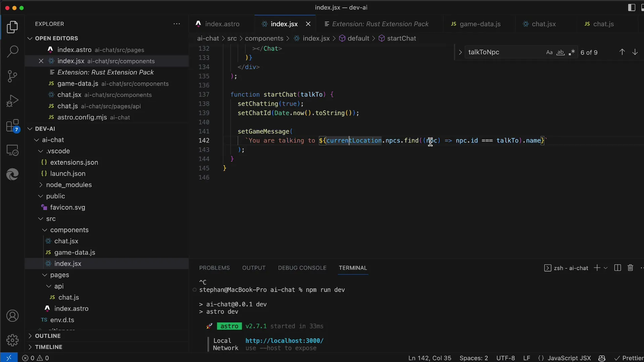This screenshot has height=362, width=644.
Task: Click the remote window indicator in status bar
Action: pos(9,358)
